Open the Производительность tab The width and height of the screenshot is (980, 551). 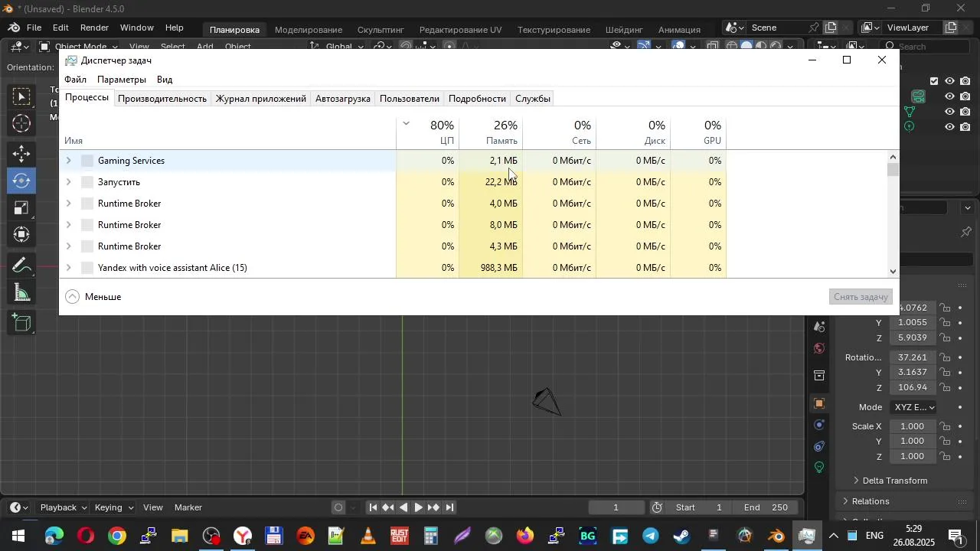tap(162, 99)
